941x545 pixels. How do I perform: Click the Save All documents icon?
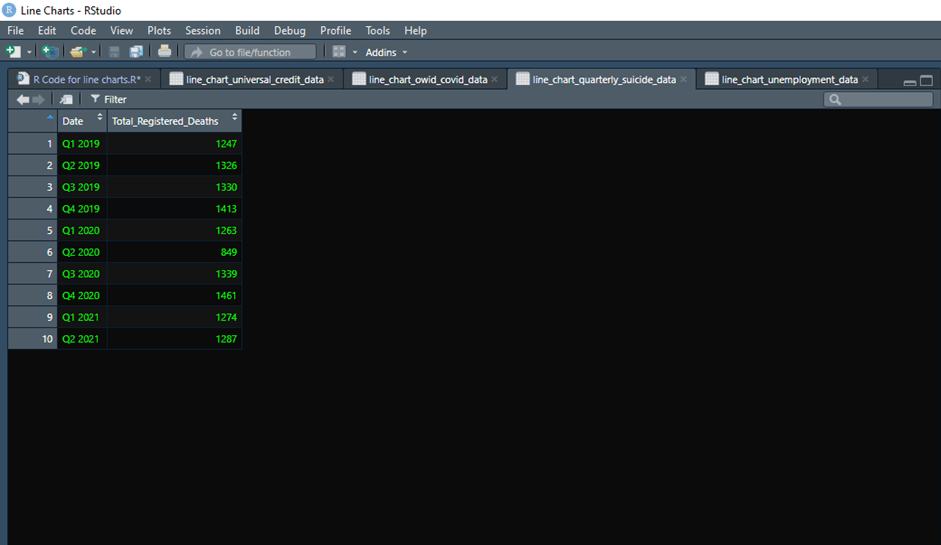[x=136, y=52]
